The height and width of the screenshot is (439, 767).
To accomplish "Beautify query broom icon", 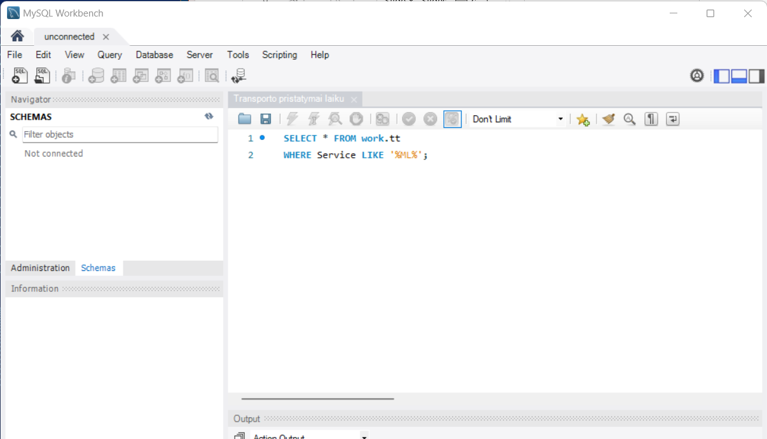I will tap(609, 119).
